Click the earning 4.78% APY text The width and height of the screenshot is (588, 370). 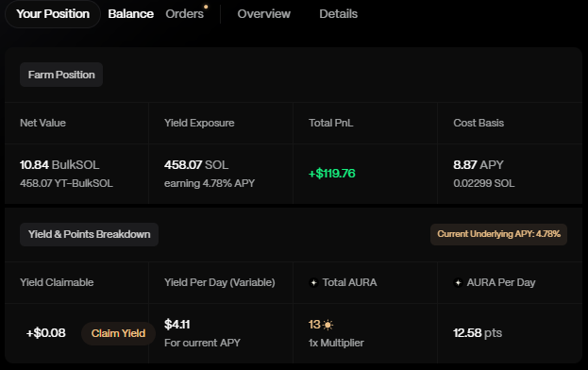(x=210, y=183)
